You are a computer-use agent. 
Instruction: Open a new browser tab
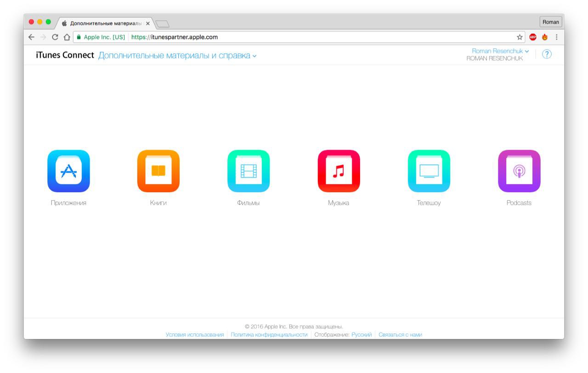click(x=163, y=23)
